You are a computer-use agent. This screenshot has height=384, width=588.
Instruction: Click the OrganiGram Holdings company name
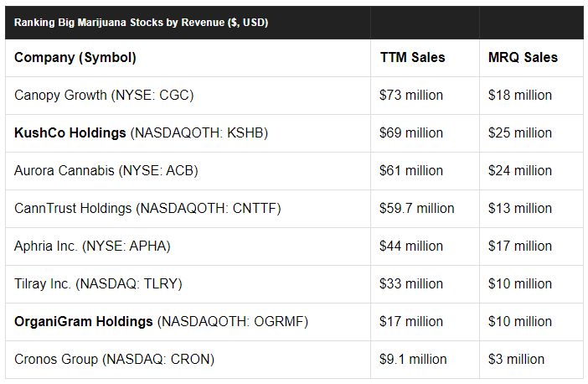(x=84, y=322)
